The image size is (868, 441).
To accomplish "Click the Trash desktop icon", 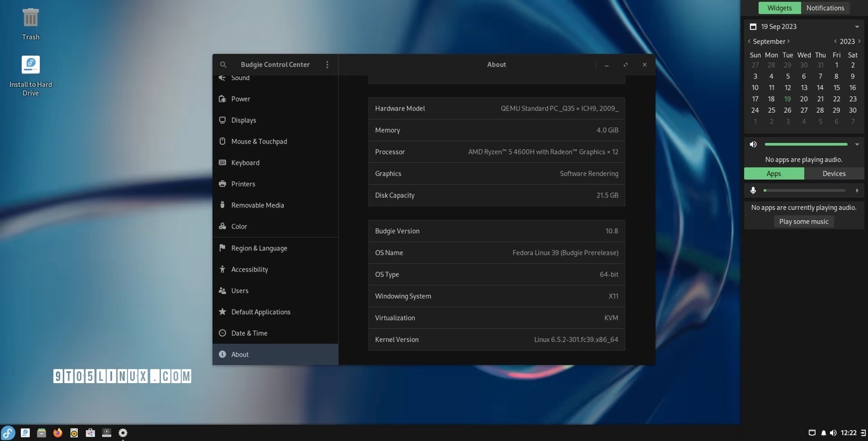I will 31,24.
